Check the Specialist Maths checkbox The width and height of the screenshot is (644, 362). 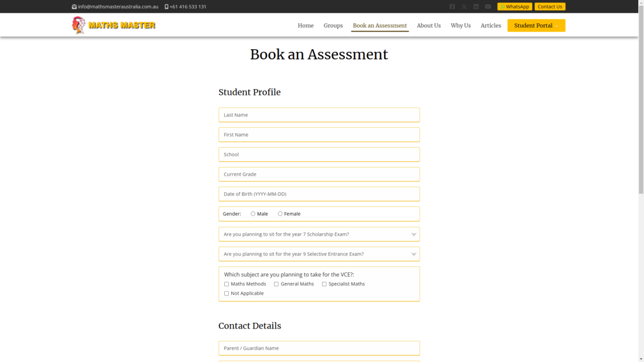(x=324, y=284)
